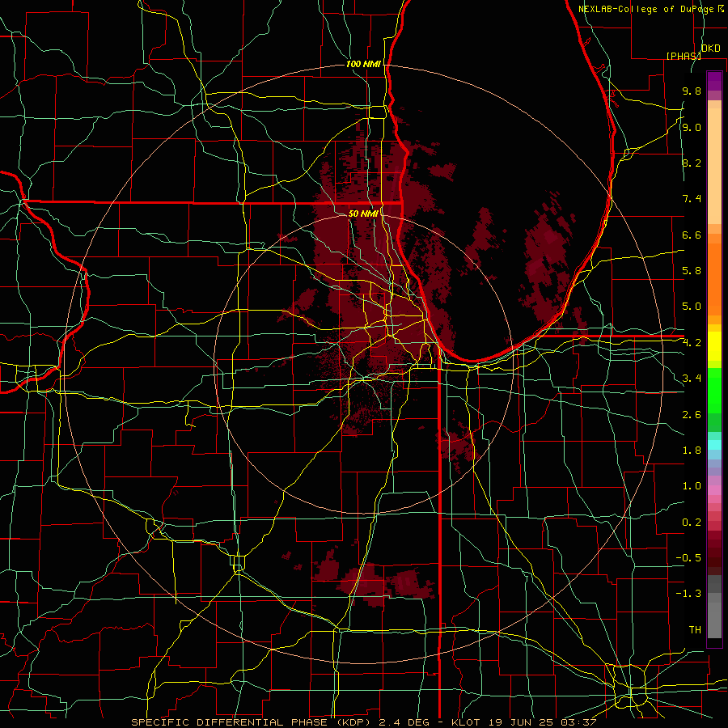Click the 7.4 value on the scale
Viewport: 728px width, 728px height.
(692, 199)
